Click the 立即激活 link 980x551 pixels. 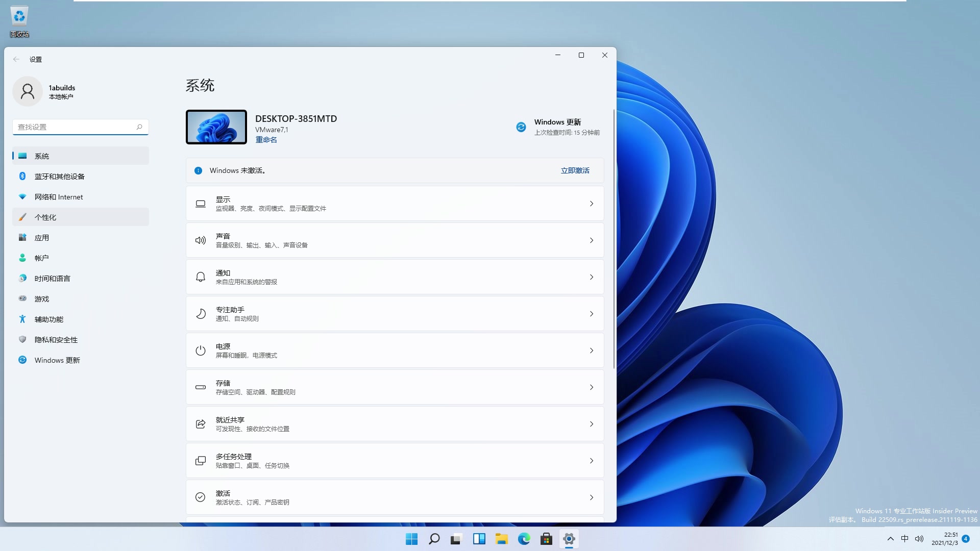575,170
